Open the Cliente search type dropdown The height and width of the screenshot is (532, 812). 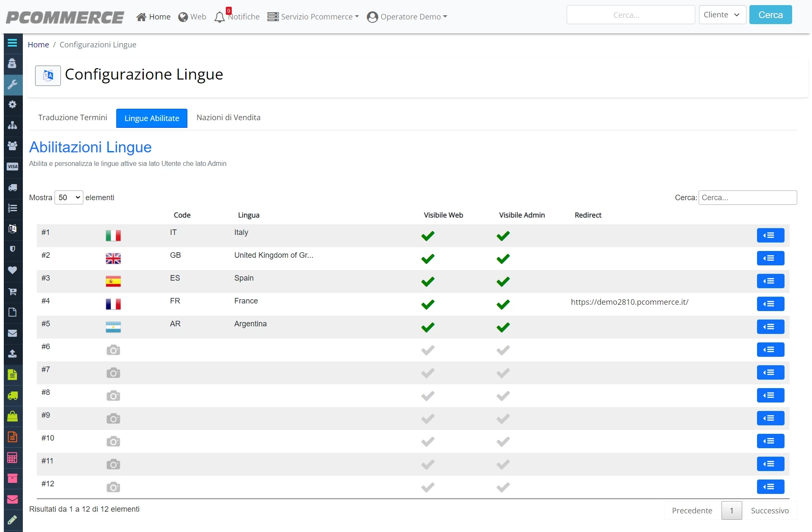coord(722,15)
